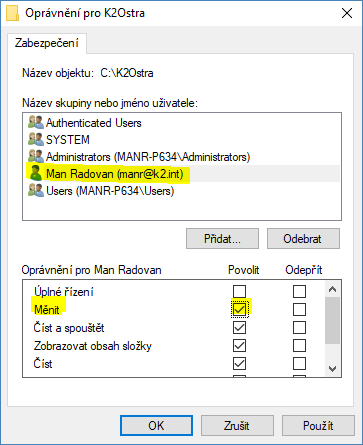Confirm with the OK button

click(156, 425)
